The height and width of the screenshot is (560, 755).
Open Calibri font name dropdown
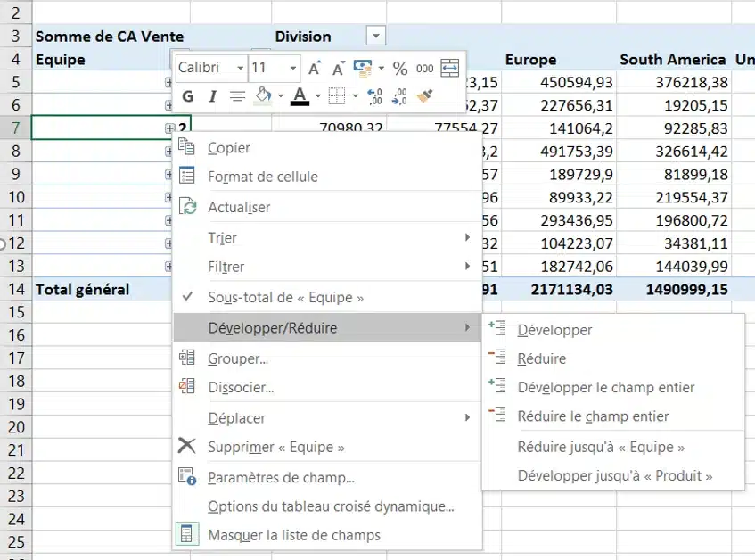coord(241,68)
